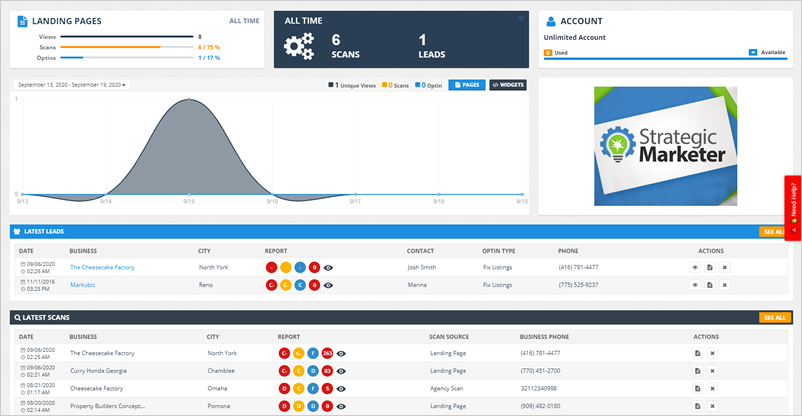Click the Account user icon
The height and width of the screenshot is (416, 802).
coord(551,20)
